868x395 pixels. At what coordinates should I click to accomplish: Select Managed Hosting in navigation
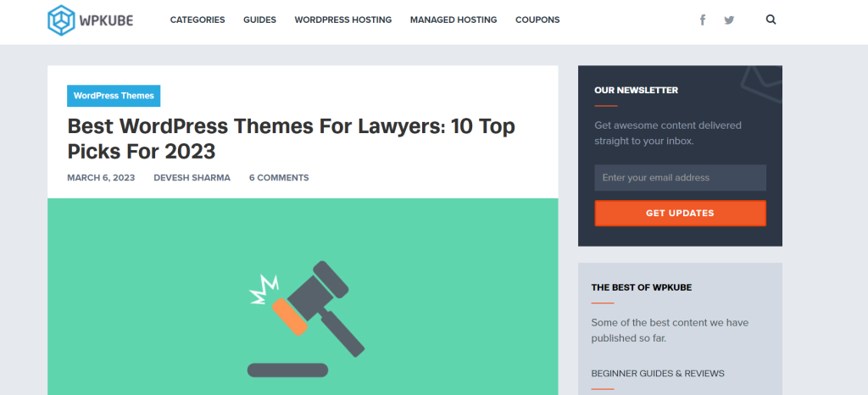453,19
